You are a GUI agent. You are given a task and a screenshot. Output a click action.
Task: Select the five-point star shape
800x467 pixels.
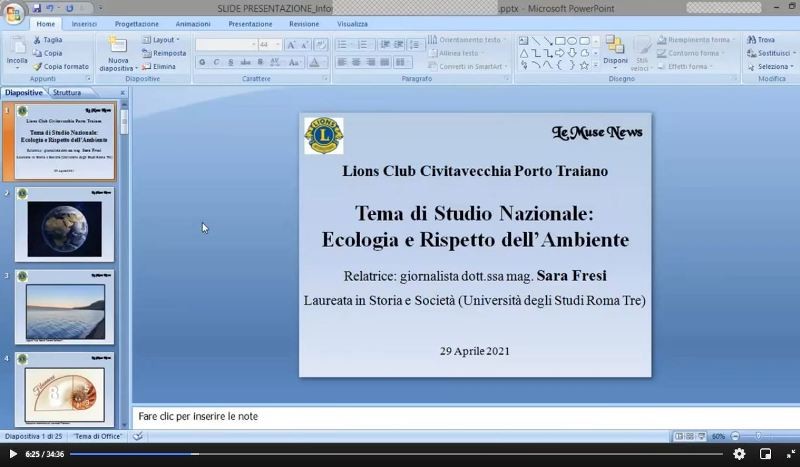click(x=584, y=65)
